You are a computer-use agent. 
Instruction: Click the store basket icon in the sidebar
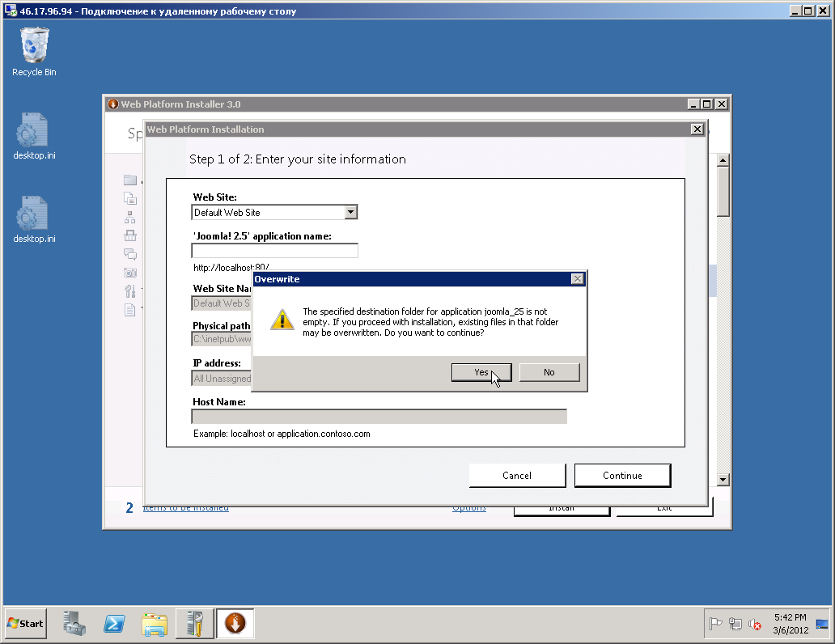click(130, 235)
